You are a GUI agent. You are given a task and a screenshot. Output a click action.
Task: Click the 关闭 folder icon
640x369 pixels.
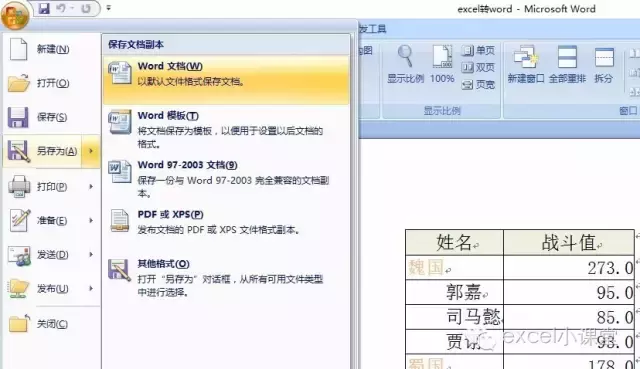(x=19, y=324)
